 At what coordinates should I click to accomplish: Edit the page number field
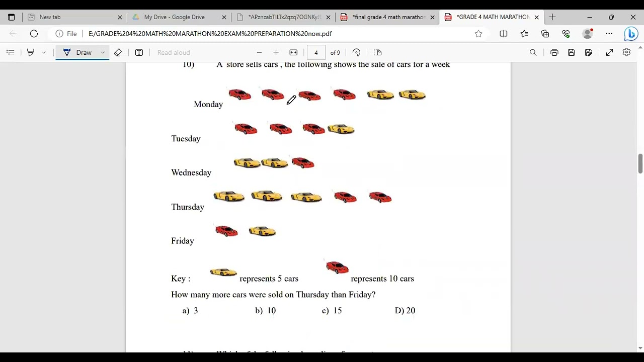(x=316, y=52)
